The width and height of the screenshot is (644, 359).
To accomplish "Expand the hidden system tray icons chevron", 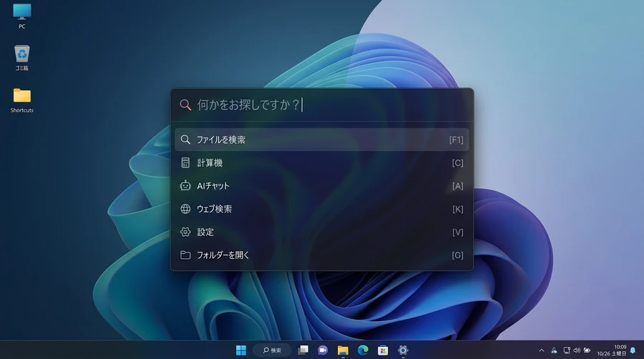I will click(542, 350).
